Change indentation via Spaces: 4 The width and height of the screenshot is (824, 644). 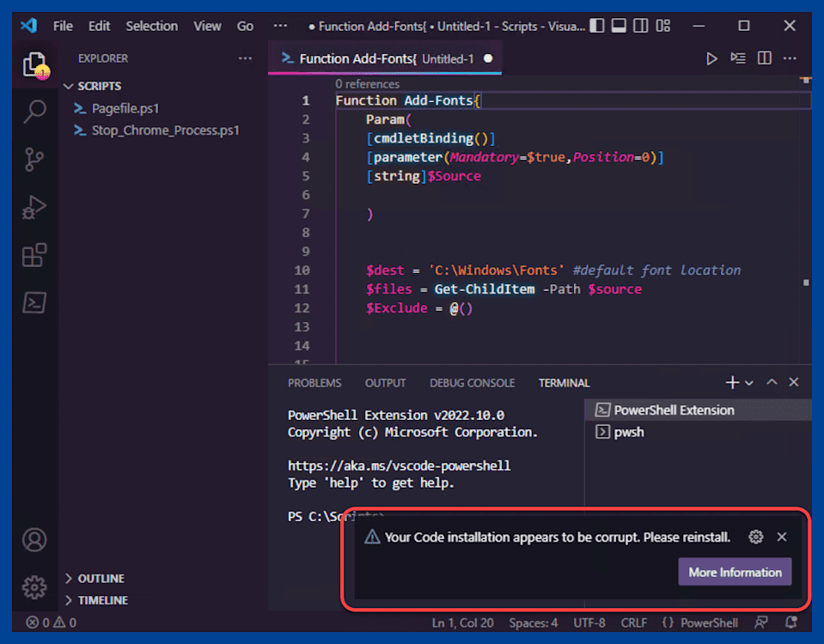(533, 623)
